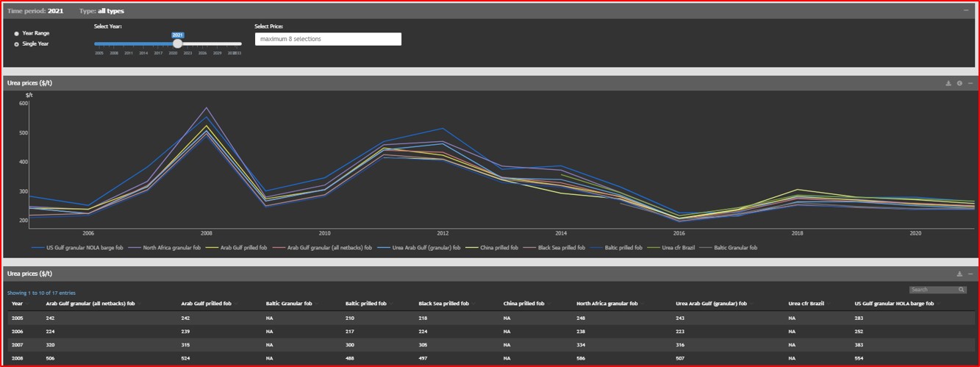Collapse the filter panel at the top
Viewport: 980px width, 367px height.
(x=966, y=10)
